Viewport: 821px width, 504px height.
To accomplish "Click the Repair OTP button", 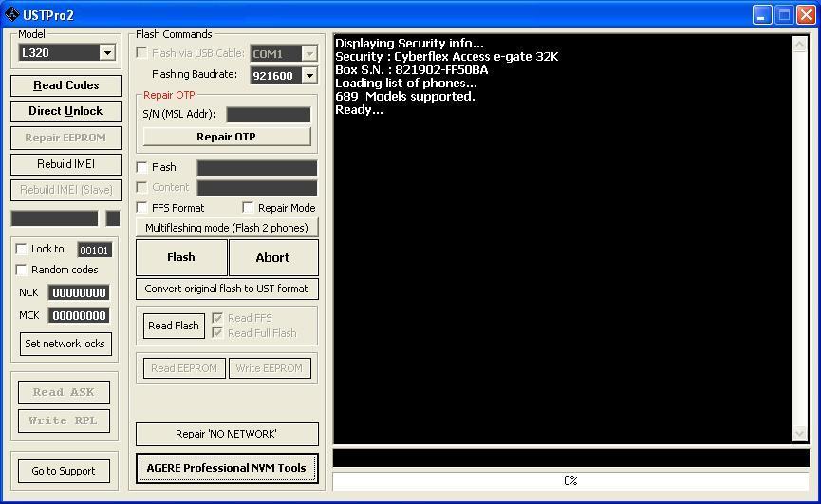I will tap(227, 137).
